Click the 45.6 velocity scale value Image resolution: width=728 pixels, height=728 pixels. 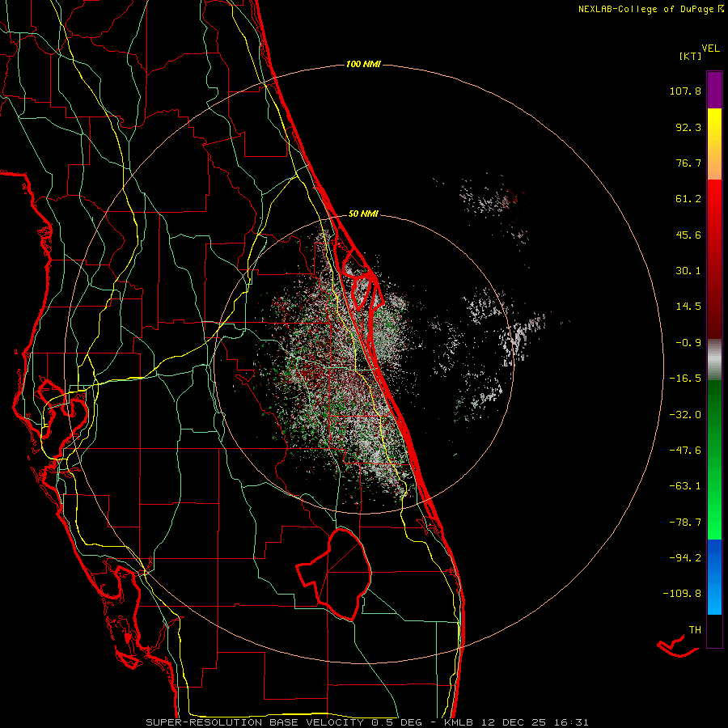(x=688, y=235)
